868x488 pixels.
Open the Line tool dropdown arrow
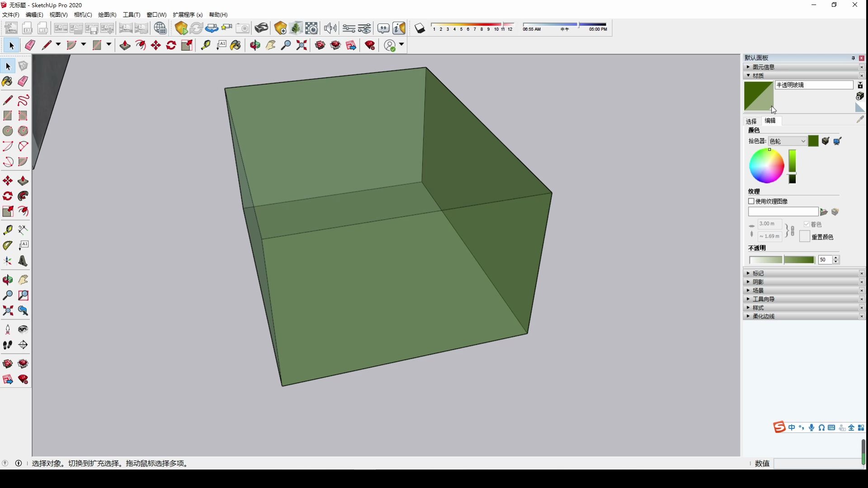58,45
